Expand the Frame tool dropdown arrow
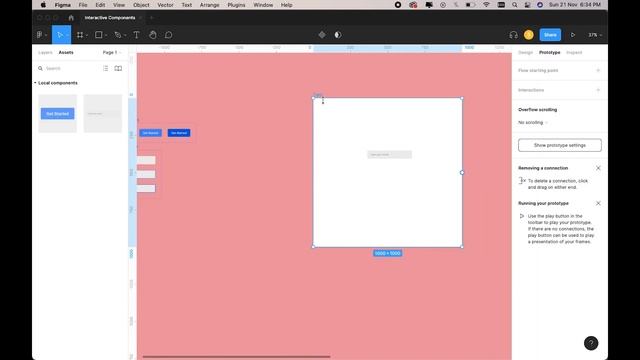Viewport: 640px width, 360px height. point(87,36)
